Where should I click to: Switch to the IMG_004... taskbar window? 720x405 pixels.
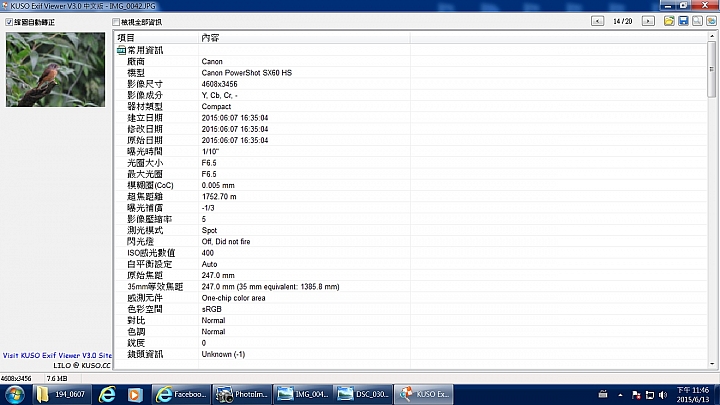[x=302, y=394]
